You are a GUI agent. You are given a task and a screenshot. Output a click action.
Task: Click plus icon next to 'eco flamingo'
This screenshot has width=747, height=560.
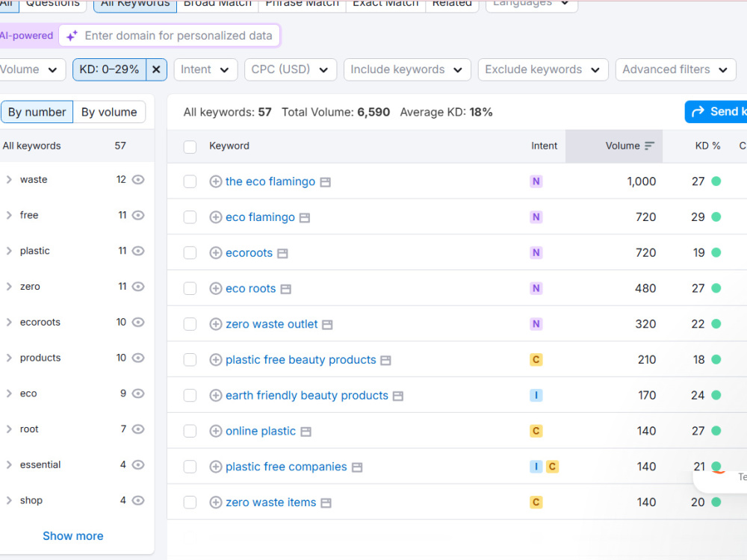pyautogui.click(x=216, y=217)
